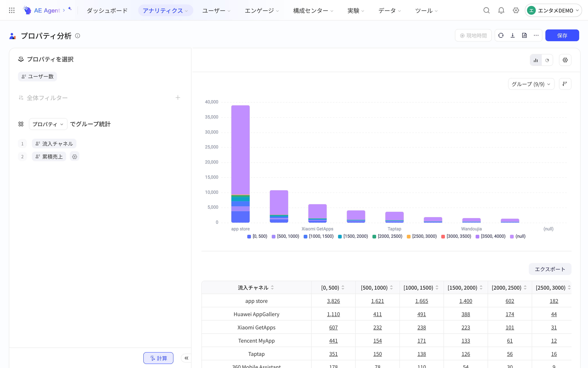Open the プロパティ grouping dropdown
Screen dimensions: 588x368
(48, 124)
